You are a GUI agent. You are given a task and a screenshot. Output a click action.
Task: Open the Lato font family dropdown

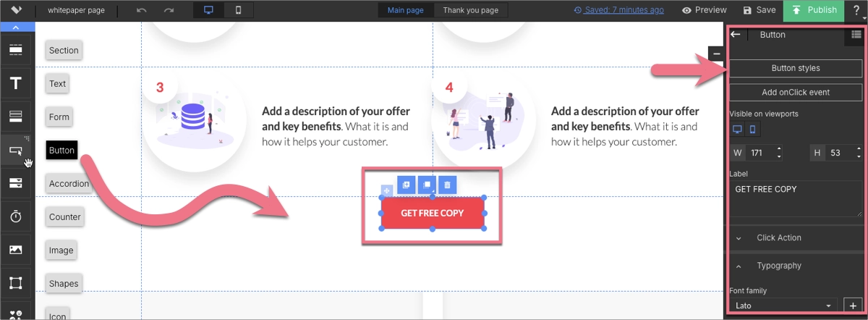click(783, 306)
